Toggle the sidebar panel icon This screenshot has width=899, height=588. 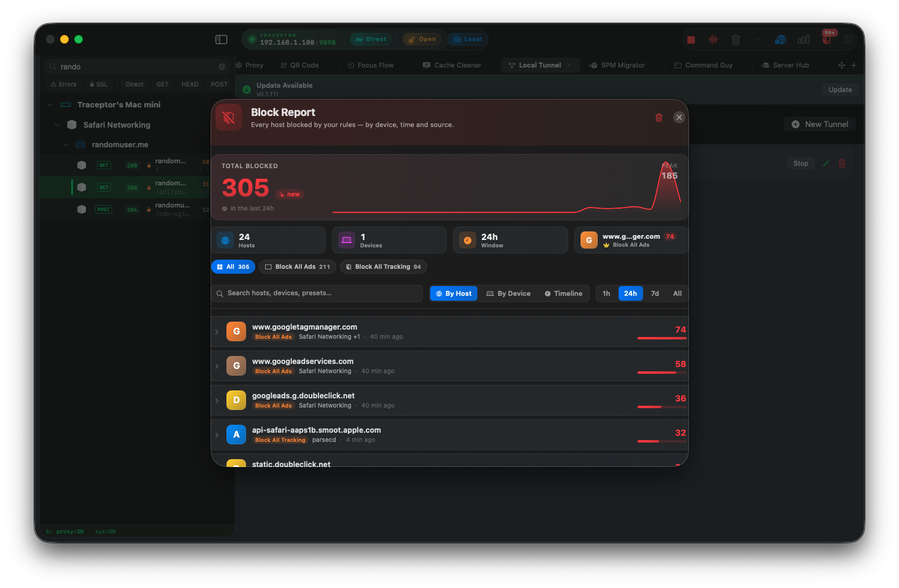pyautogui.click(x=222, y=39)
